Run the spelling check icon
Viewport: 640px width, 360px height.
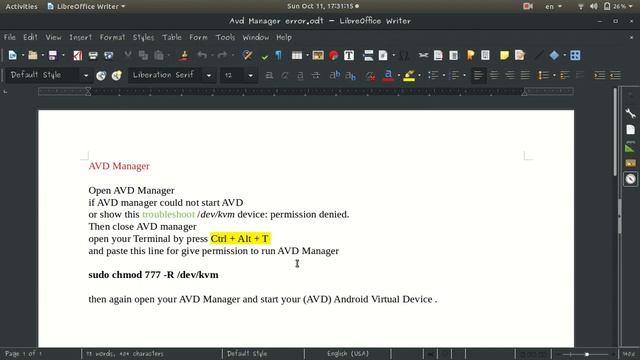click(x=264, y=56)
